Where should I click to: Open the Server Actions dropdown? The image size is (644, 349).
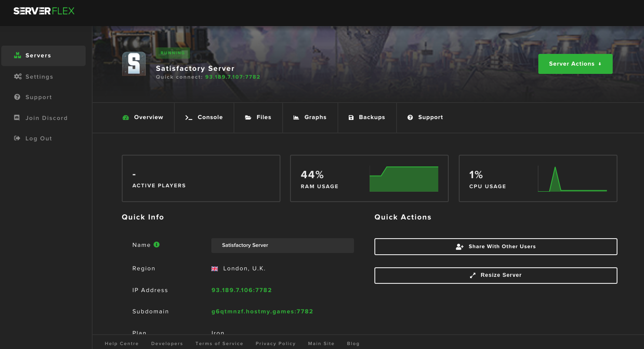(x=575, y=64)
